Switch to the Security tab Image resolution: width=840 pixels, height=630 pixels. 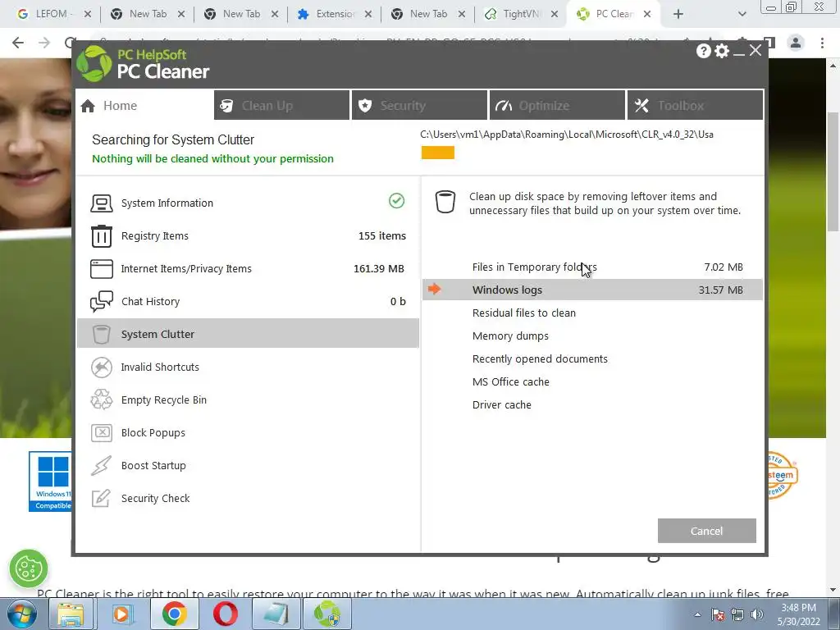[x=419, y=106]
